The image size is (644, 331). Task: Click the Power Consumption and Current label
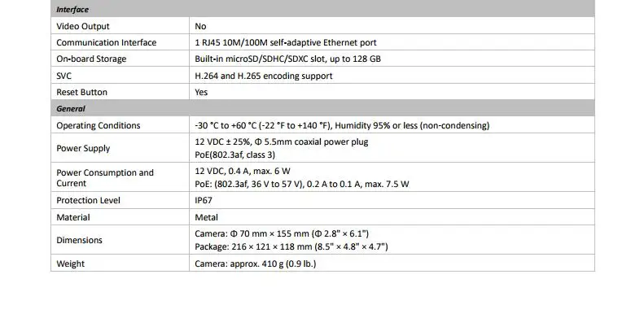[x=105, y=178]
